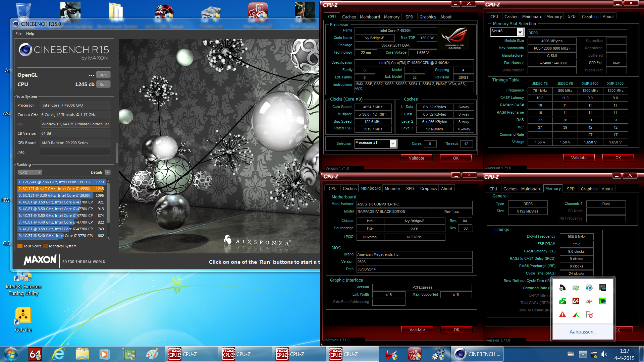Select CPU tab in the Motherboard CPU-Z window

pyautogui.click(x=332, y=188)
